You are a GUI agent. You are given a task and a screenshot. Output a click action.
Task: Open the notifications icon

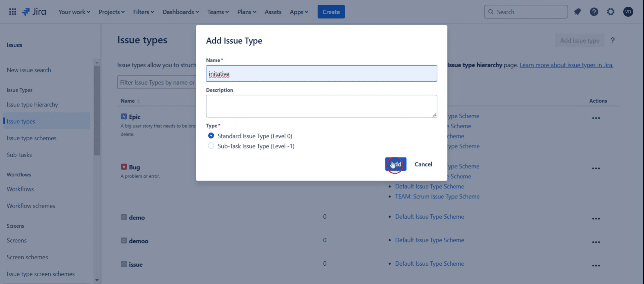(577, 12)
